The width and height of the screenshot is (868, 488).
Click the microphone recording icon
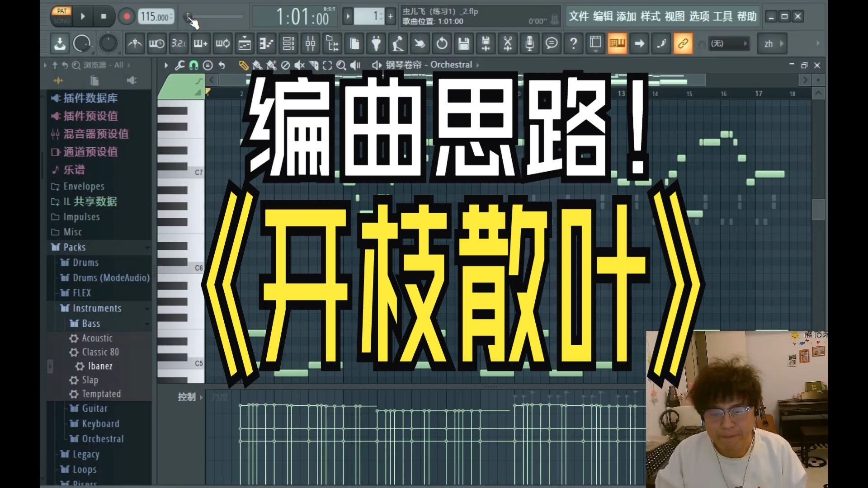pyautogui.click(x=529, y=44)
